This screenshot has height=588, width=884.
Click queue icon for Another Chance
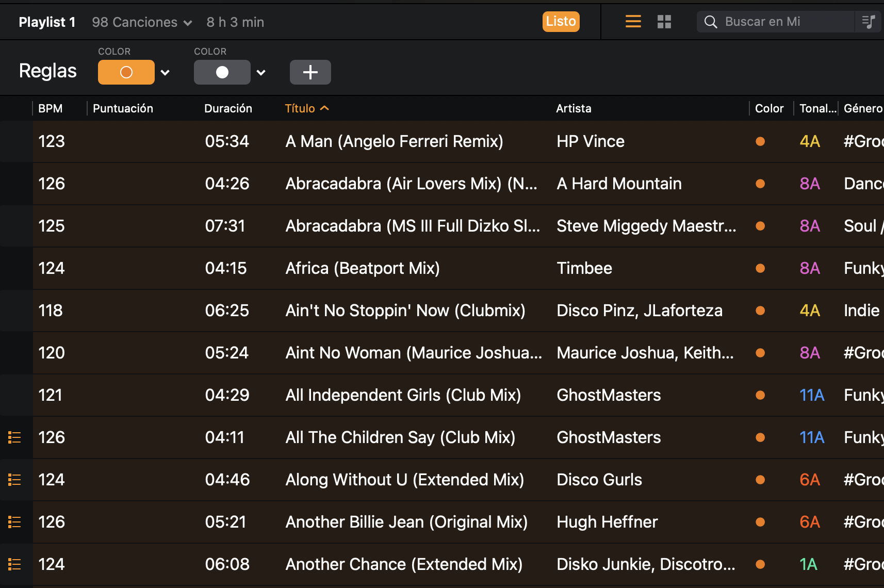pyautogui.click(x=14, y=564)
